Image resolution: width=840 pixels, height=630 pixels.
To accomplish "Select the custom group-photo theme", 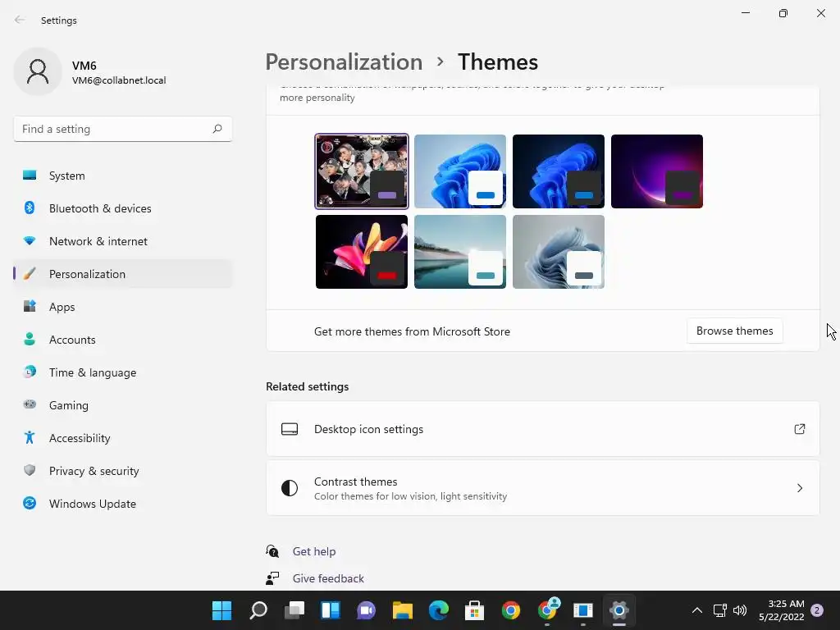I will 362,171.
